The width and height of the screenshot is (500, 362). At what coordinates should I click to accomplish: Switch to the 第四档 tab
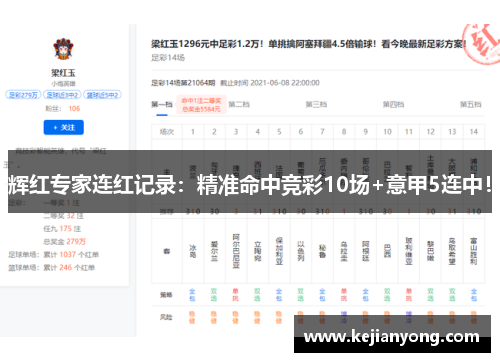click(x=393, y=104)
